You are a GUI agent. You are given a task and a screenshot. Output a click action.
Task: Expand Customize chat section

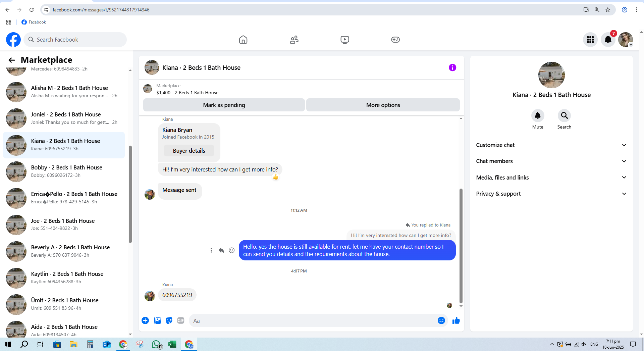click(x=551, y=145)
